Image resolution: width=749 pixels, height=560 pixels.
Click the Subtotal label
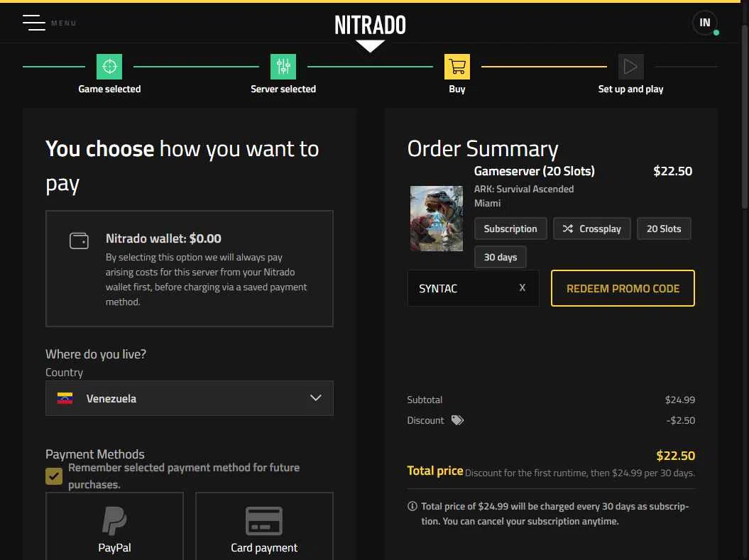click(x=425, y=400)
